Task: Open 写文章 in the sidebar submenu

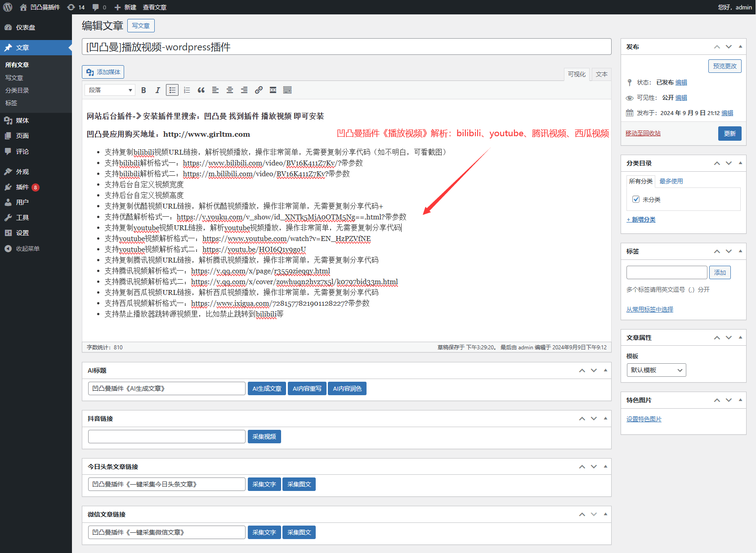Action: coord(14,78)
